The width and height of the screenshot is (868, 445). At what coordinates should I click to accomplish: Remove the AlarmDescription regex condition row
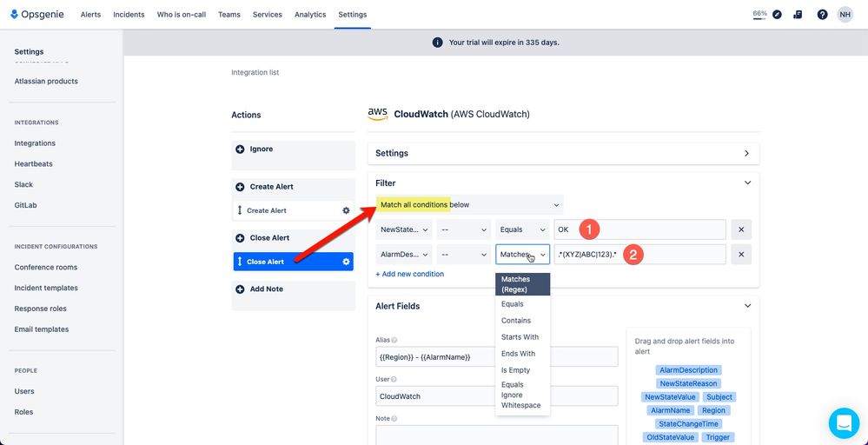[741, 255]
